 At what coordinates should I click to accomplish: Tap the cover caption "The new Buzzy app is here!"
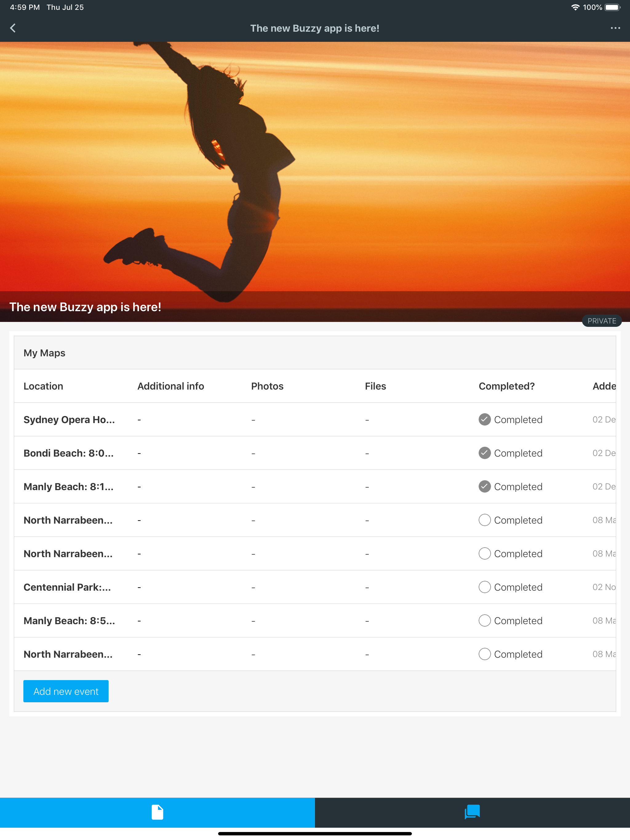click(85, 307)
